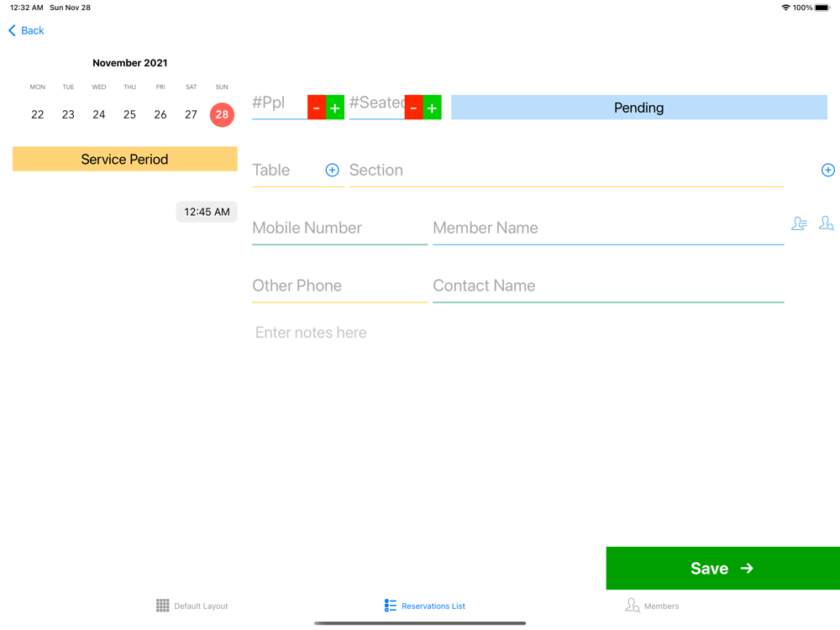Switch to the Reservations List tab
This screenshot has height=630, width=840.
point(424,606)
